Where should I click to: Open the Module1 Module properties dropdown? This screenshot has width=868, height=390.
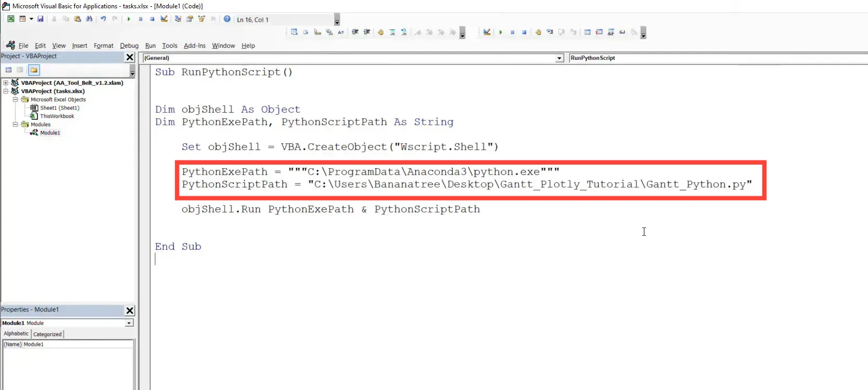point(129,323)
